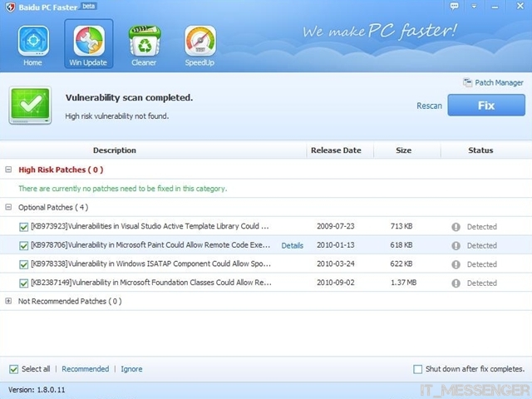The image size is (532, 399).
Task: Open the Home section icon
Action: click(33, 41)
